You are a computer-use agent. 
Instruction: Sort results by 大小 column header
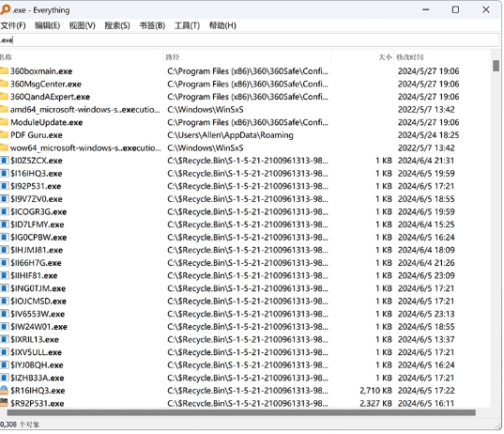(x=385, y=57)
